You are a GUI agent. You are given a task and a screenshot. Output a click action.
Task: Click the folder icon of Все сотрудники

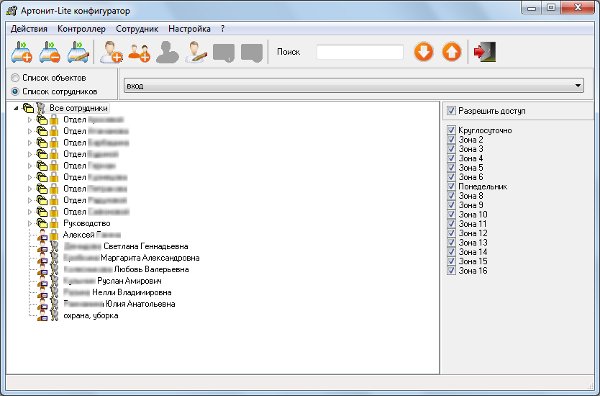28,108
